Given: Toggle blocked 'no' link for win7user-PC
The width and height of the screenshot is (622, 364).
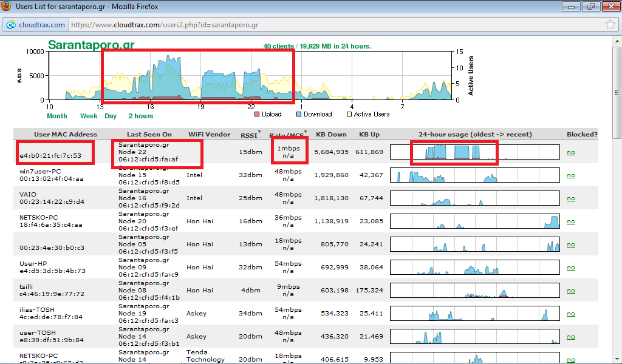Looking at the screenshot, I should click(571, 175).
